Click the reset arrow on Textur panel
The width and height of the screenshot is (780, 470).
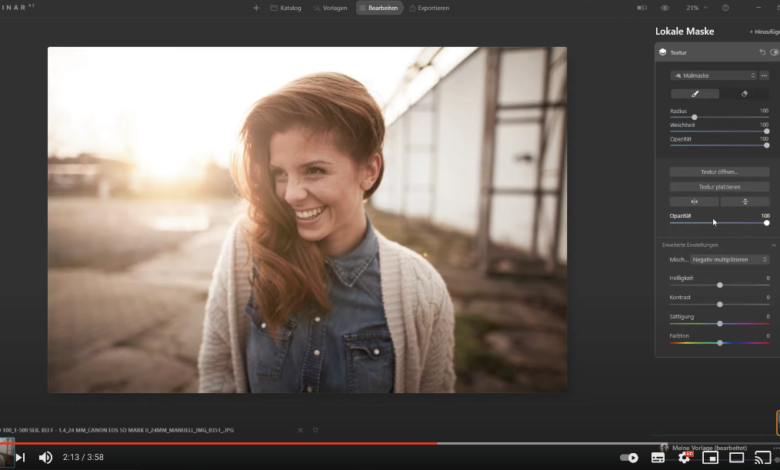[x=762, y=52]
